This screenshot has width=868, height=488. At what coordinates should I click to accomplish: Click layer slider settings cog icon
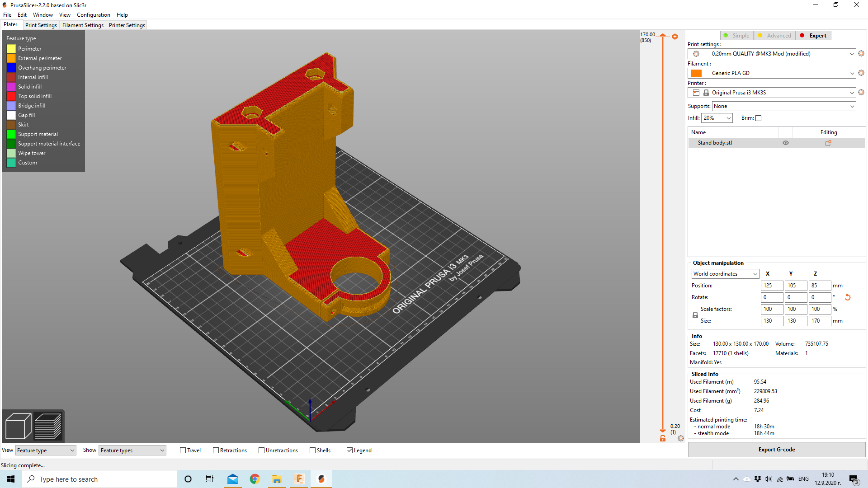pyautogui.click(x=681, y=438)
